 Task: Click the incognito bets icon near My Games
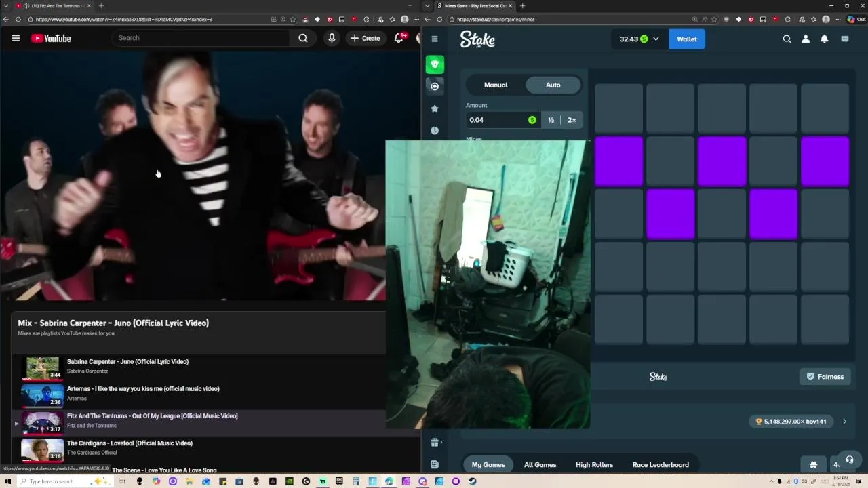click(x=813, y=464)
